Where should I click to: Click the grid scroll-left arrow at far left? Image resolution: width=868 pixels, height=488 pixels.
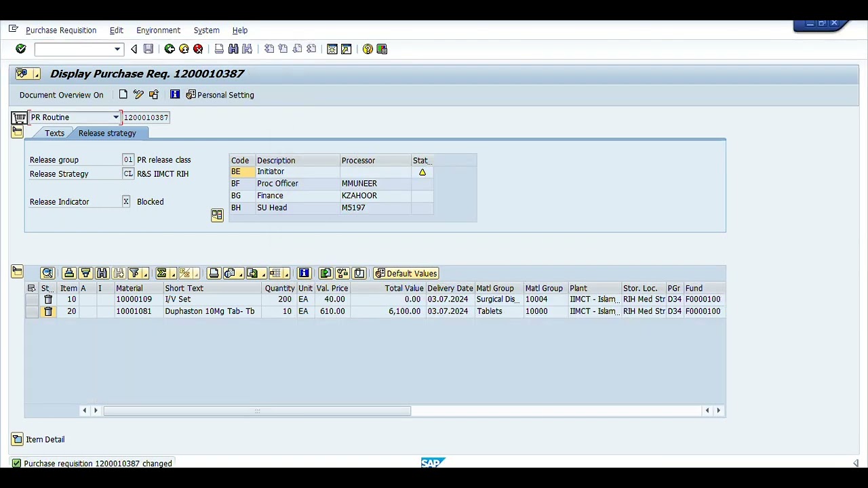(84, 411)
